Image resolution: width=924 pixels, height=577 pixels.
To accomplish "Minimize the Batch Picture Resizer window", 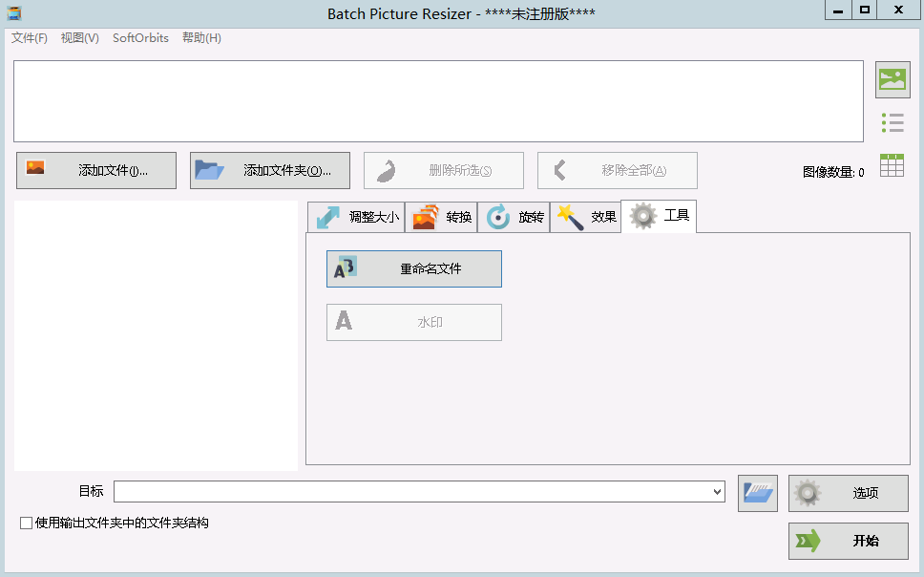I will click(x=838, y=10).
